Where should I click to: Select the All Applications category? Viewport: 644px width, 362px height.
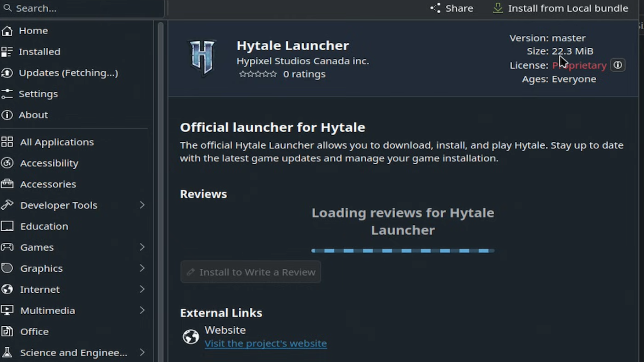(57, 142)
